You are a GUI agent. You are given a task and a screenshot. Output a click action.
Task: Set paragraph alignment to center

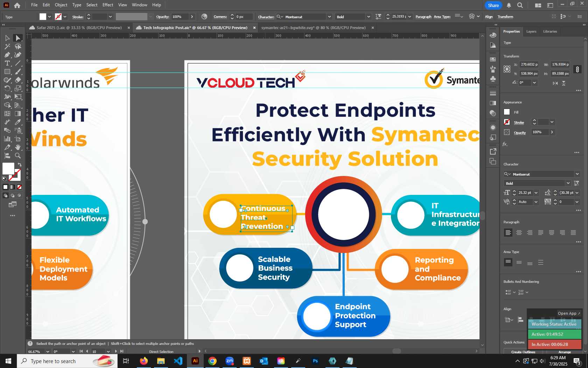coord(519,232)
